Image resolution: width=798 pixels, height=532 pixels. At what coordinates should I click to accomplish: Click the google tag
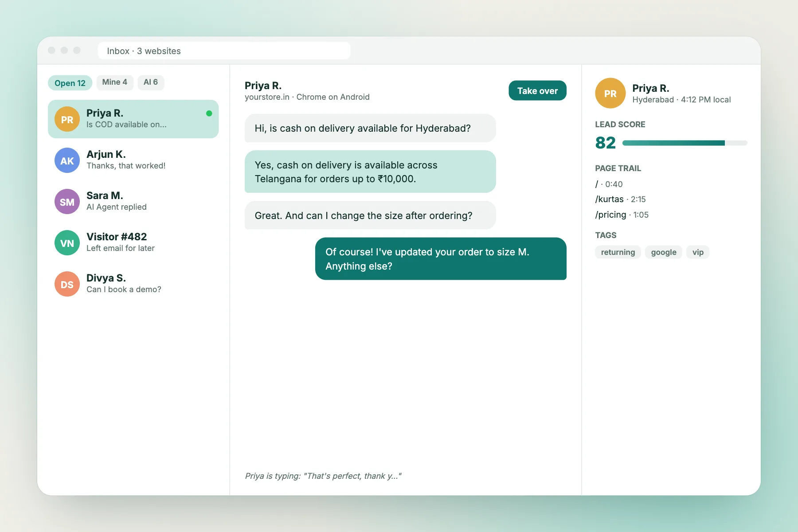(664, 252)
